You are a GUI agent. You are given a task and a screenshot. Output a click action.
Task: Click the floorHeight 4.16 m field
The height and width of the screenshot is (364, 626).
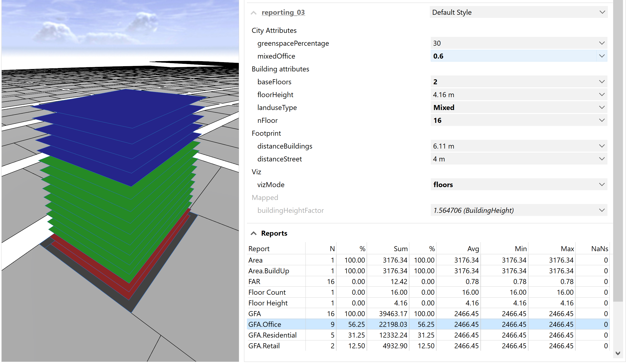512,95
